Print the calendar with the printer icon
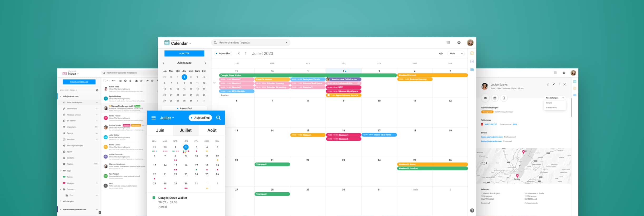Image resolution: width=644 pixels, height=216 pixels. (441, 53)
